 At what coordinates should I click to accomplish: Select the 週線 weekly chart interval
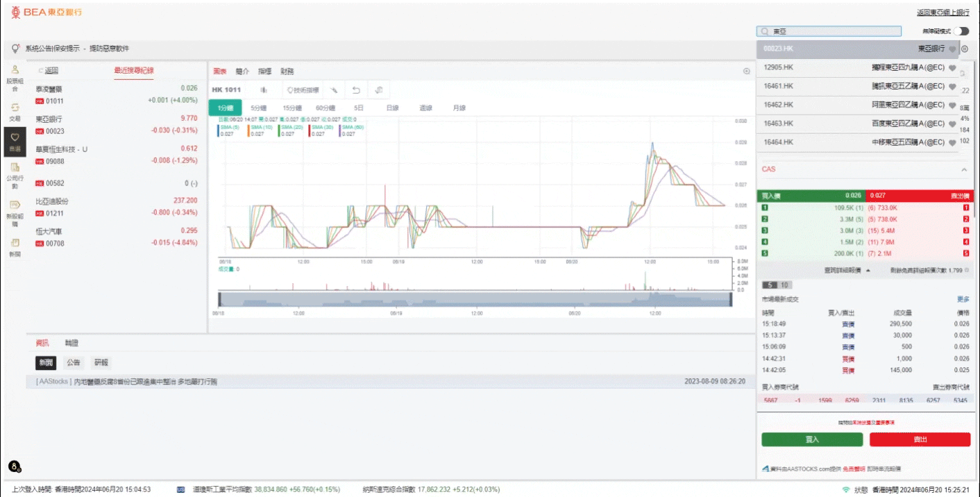point(426,108)
